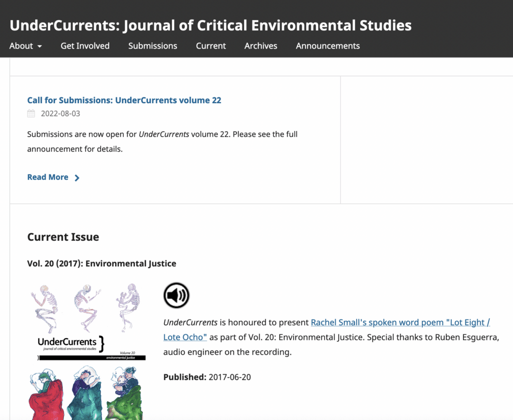Open the Call for Submissions volume 22 announcement
Screen dimensions: 513x420
coord(124,100)
